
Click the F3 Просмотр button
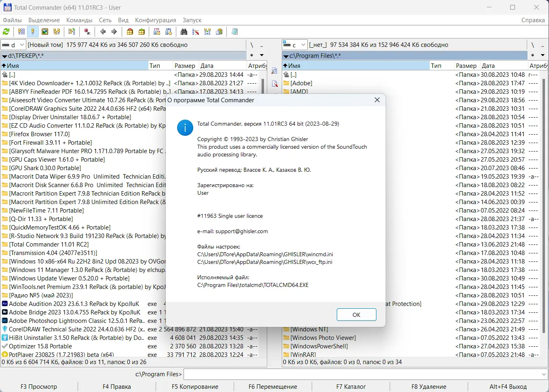[39, 387]
